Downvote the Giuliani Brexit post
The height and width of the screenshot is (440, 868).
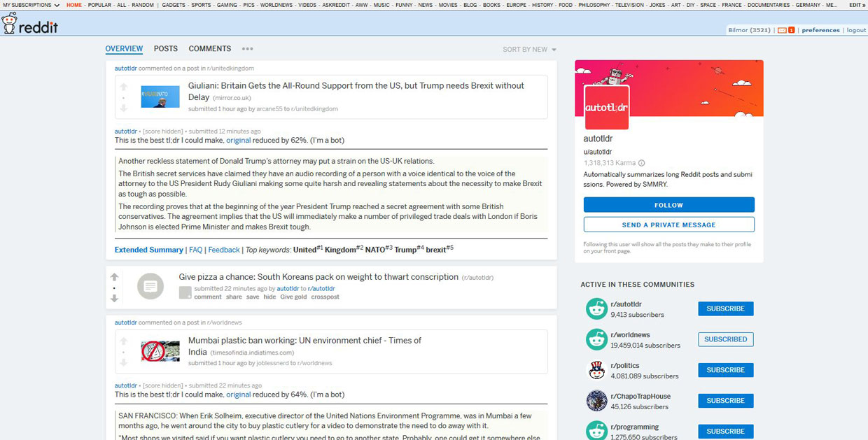[x=124, y=108]
